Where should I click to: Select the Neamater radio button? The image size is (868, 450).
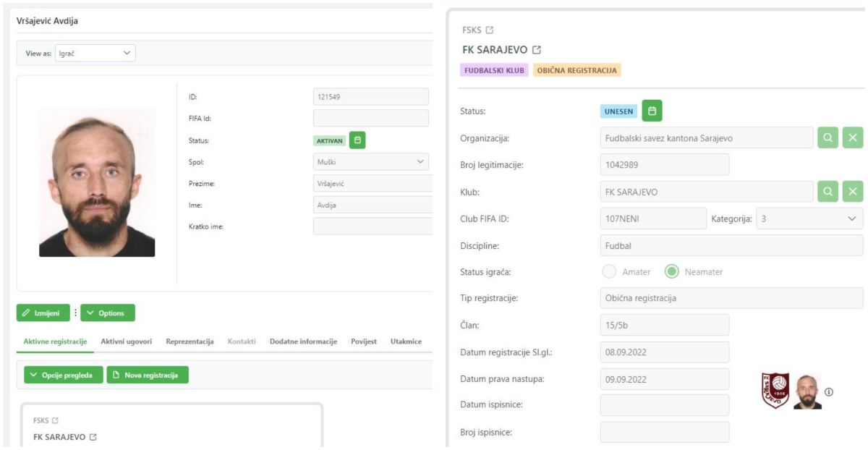tap(672, 272)
